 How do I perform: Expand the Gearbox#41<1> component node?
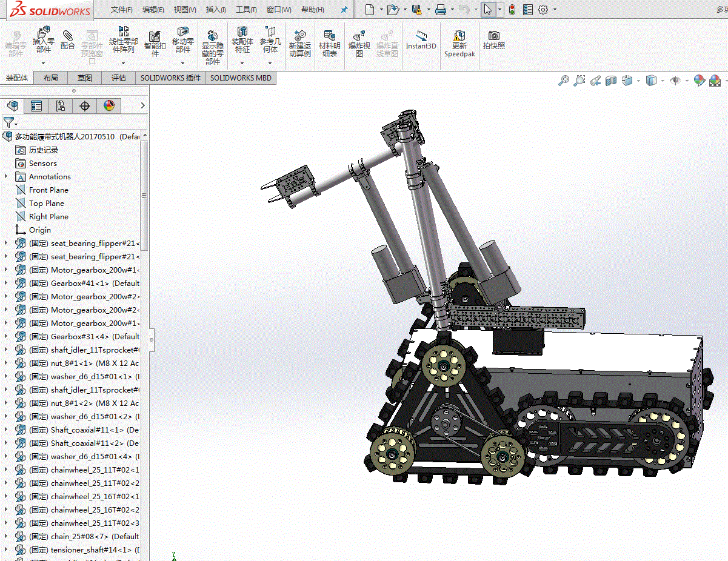point(6,283)
